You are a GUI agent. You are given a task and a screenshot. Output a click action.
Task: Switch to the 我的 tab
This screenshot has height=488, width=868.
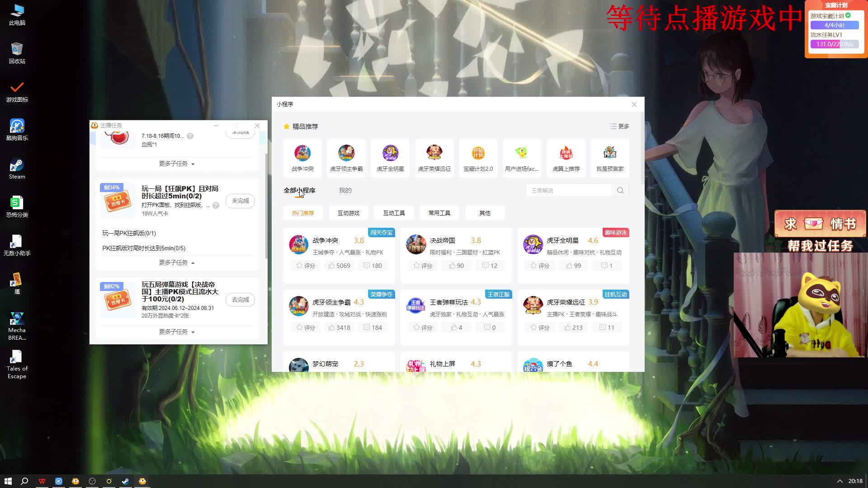point(345,190)
